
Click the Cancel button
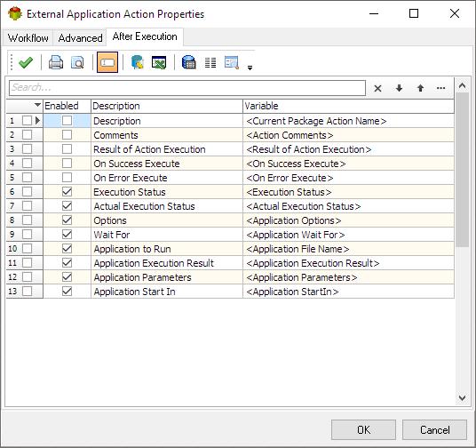tap(435, 429)
